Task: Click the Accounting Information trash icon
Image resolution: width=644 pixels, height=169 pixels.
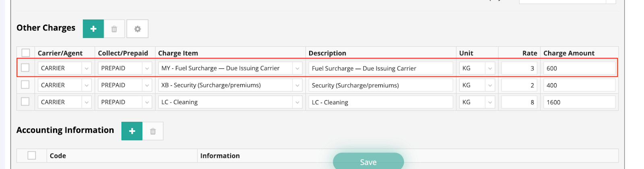Action: pos(153,131)
